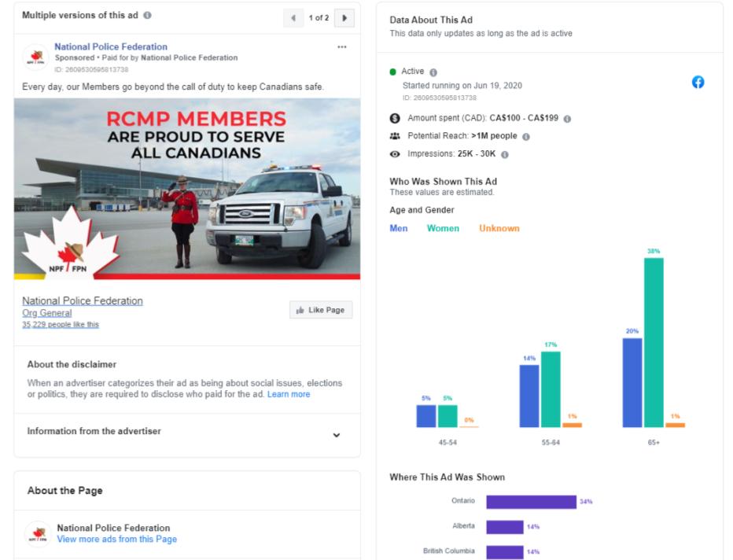This screenshot has width=733, height=560.
Task: Open info icon beside Impressions
Action: (505, 155)
